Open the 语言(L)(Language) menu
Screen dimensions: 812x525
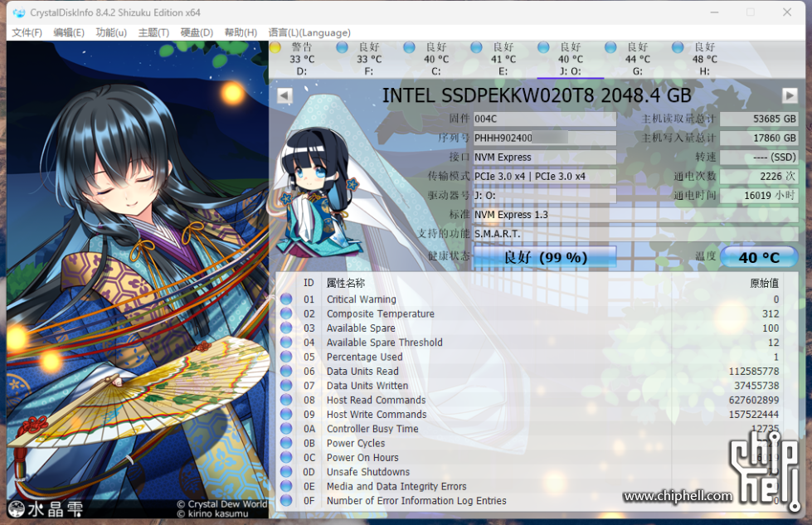click(x=309, y=32)
